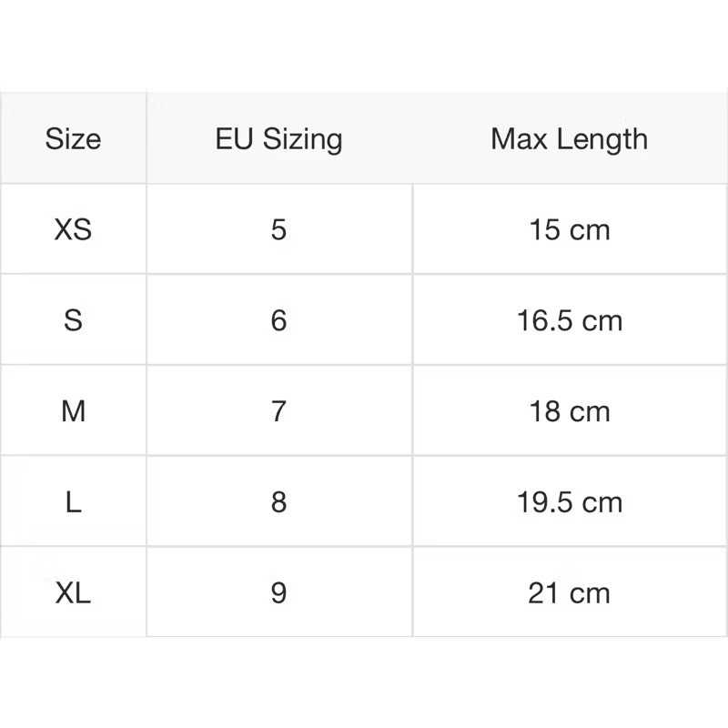Click the Size column header
Image resolution: width=728 pixels, height=728 pixels.
73,138
